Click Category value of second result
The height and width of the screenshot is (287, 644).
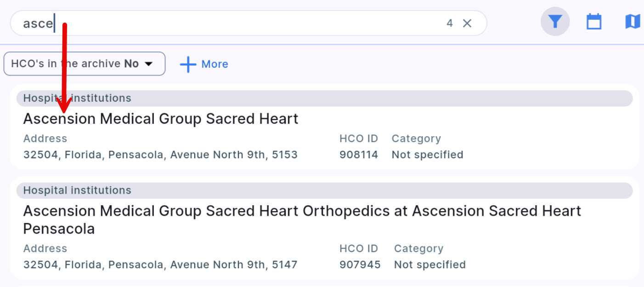pos(429,264)
